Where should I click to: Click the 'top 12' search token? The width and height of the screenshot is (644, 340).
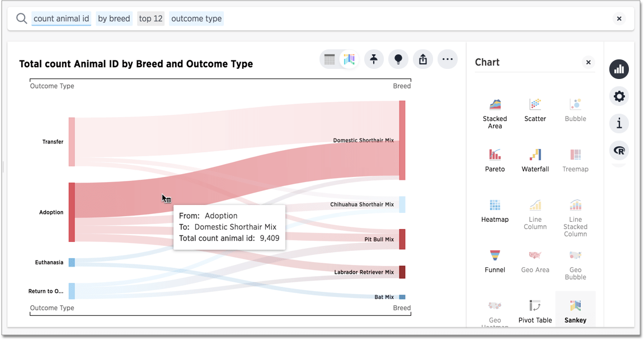(151, 18)
